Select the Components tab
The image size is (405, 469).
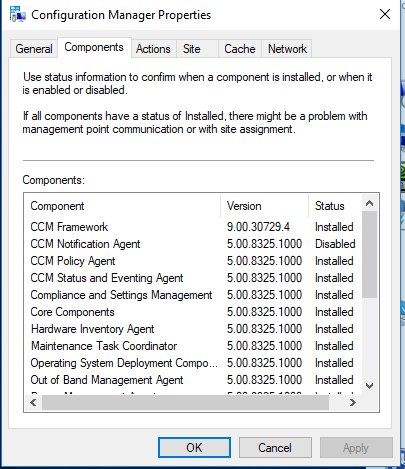click(94, 47)
